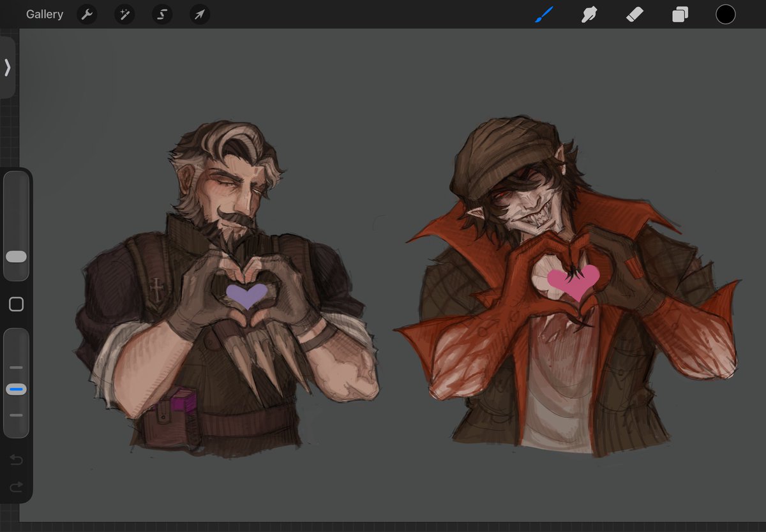The width and height of the screenshot is (766, 532).
Task: Select the Eraser tool
Action: coord(635,14)
